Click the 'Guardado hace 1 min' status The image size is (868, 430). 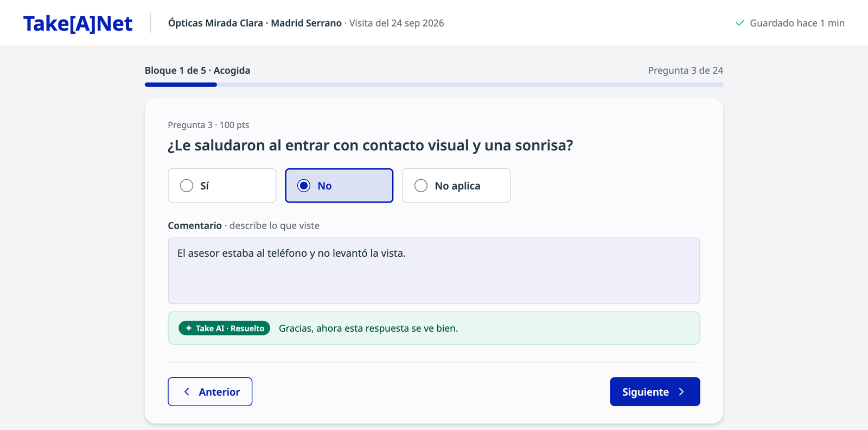790,23
